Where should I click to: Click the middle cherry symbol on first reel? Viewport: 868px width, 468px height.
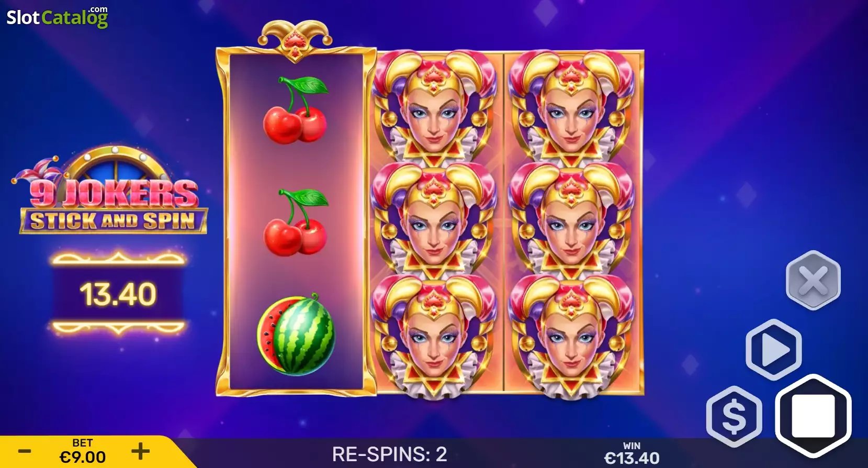tap(296, 222)
